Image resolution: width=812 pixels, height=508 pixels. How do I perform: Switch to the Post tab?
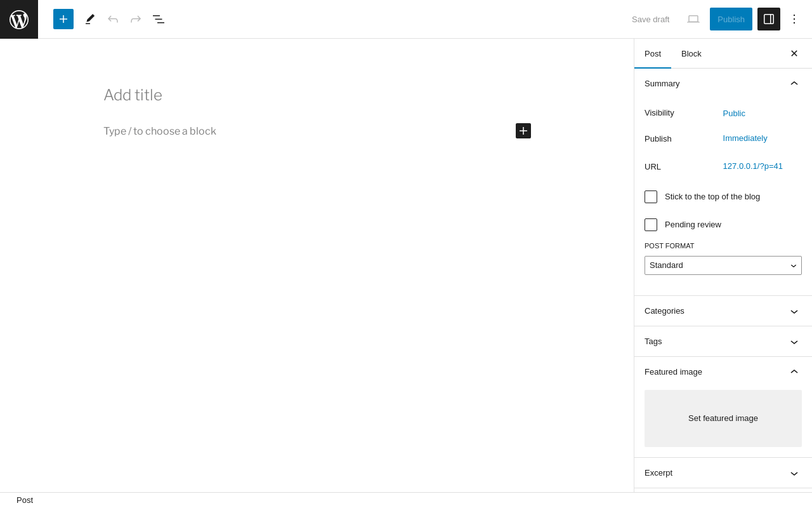pos(653,53)
